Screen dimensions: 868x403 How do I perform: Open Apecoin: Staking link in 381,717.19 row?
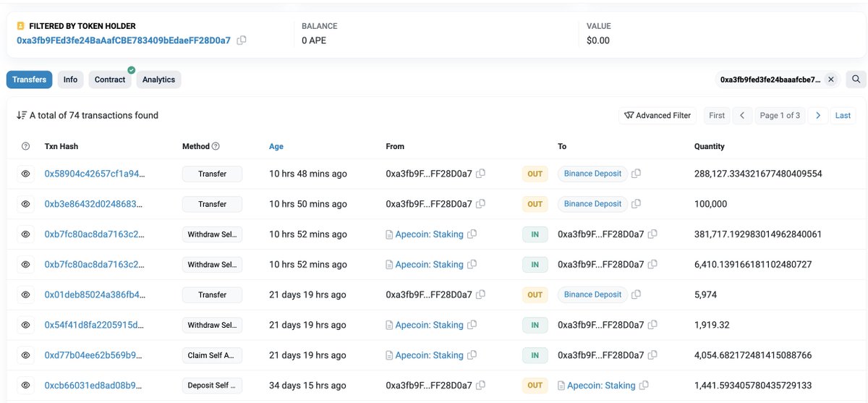429,234
